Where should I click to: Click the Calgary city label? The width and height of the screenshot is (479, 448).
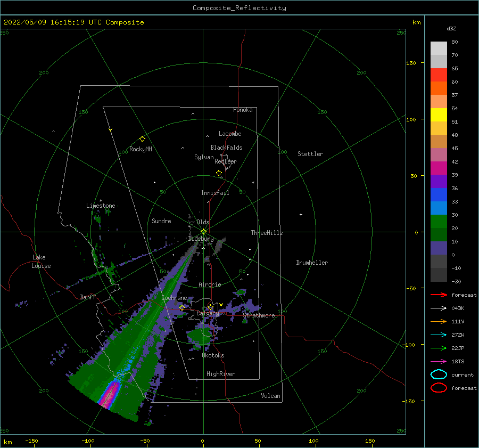click(208, 313)
